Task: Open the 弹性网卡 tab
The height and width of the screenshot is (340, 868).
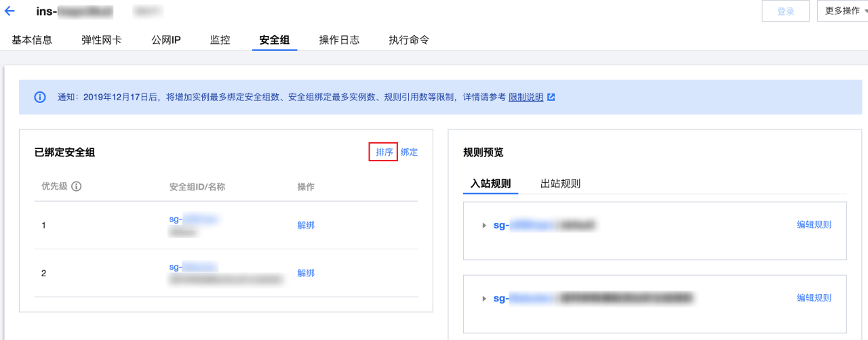Action: pyautogui.click(x=102, y=40)
